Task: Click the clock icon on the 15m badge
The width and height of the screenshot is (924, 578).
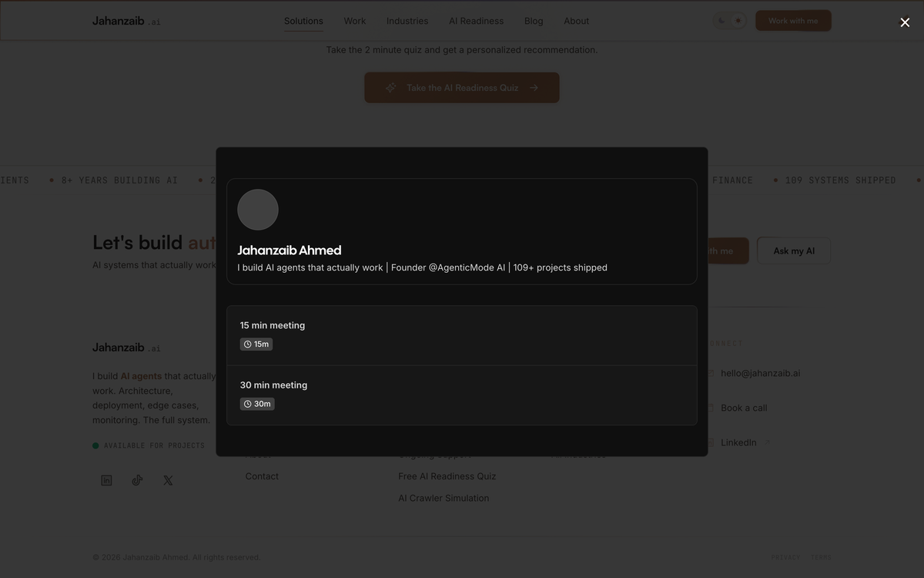Action: pyautogui.click(x=246, y=343)
